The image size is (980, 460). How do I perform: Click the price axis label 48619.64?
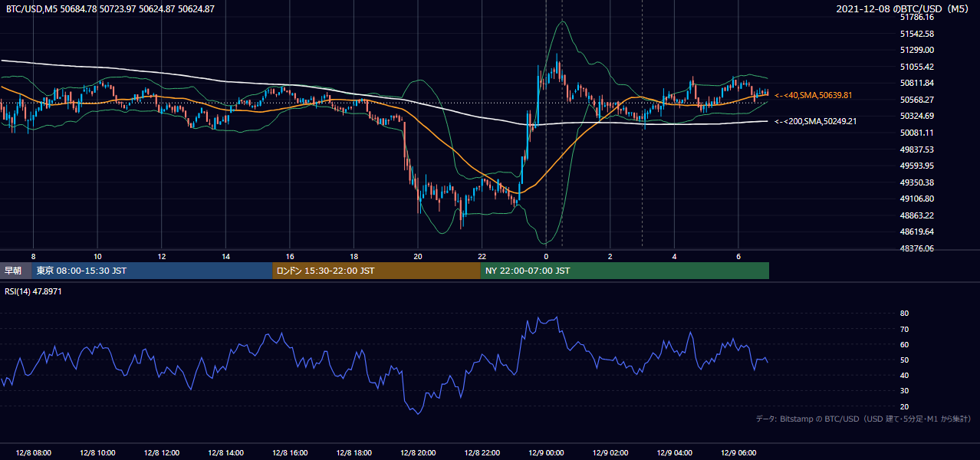(916, 232)
